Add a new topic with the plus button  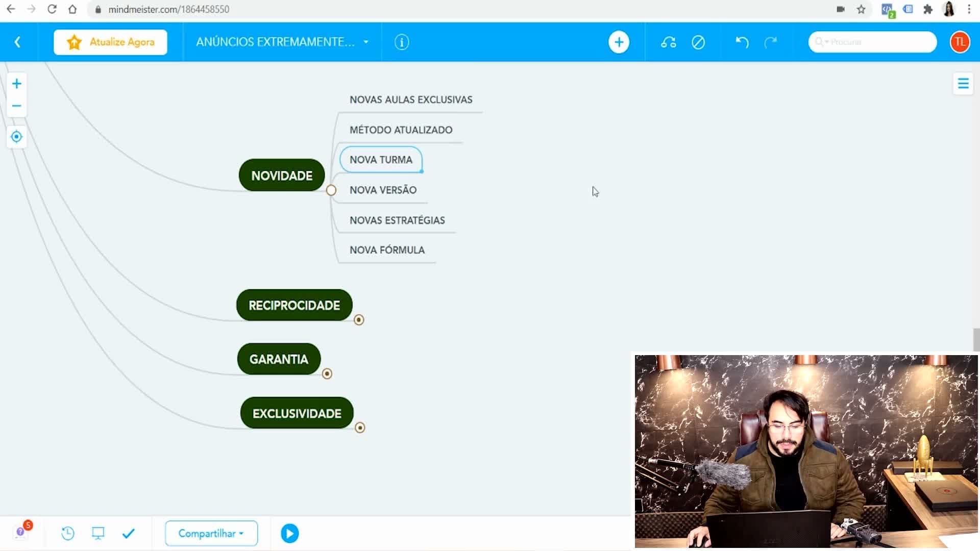619,42
